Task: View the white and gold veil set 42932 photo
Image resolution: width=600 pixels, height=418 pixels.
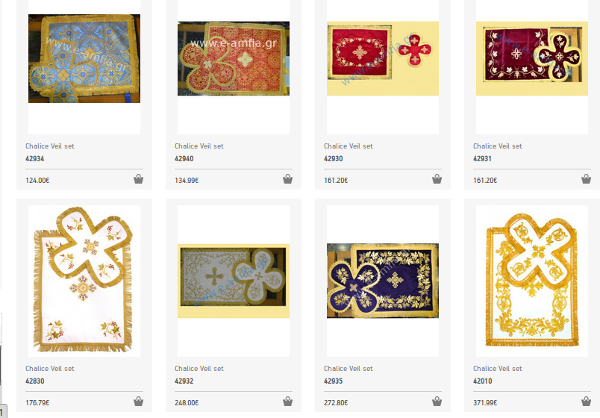Action: pyautogui.click(x=233, y=281)
